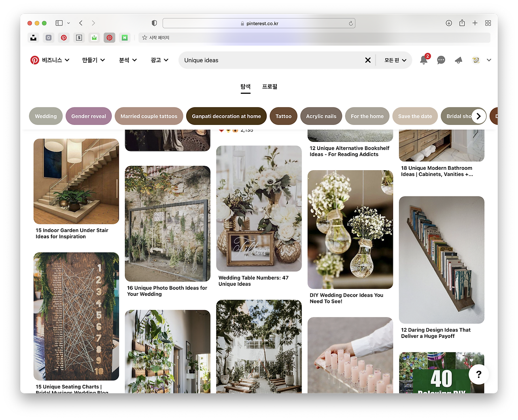518x420 pixels.
Task: Filter by the Save the date chip
Action: 415,116
